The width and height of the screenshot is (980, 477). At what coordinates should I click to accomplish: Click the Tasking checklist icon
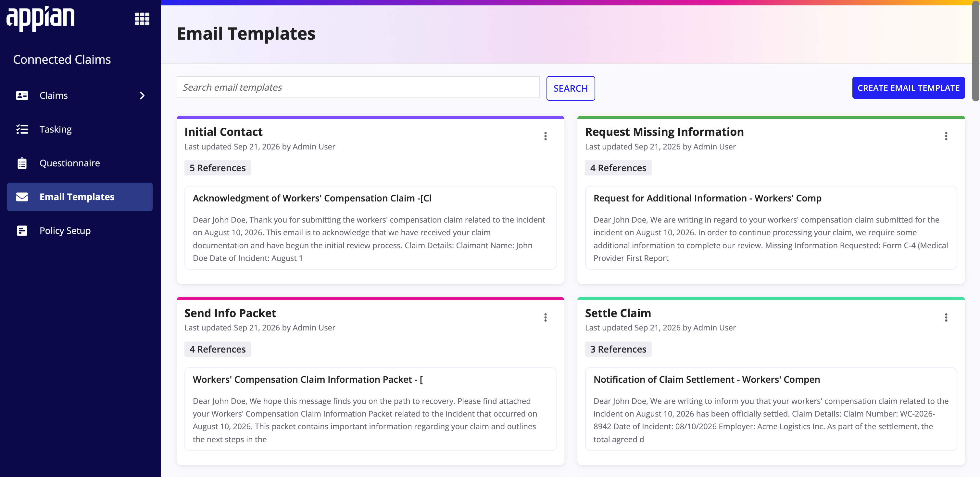pos(22,129)
